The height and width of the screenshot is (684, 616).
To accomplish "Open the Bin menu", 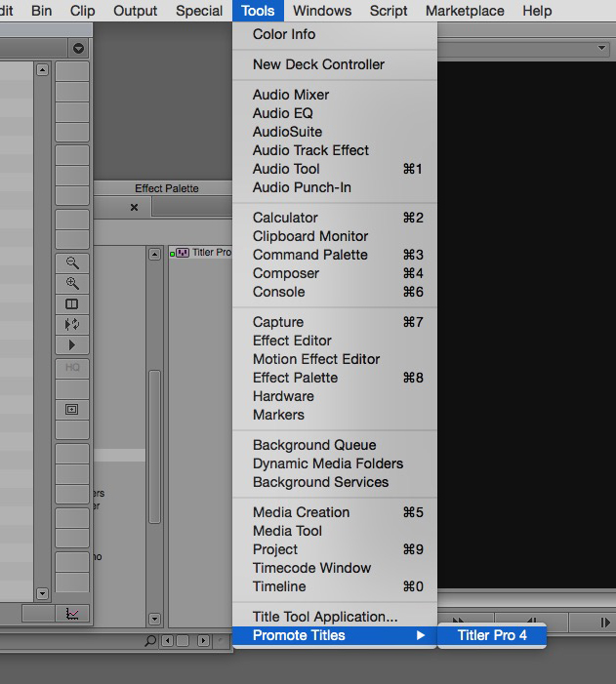I will point(41,11).
